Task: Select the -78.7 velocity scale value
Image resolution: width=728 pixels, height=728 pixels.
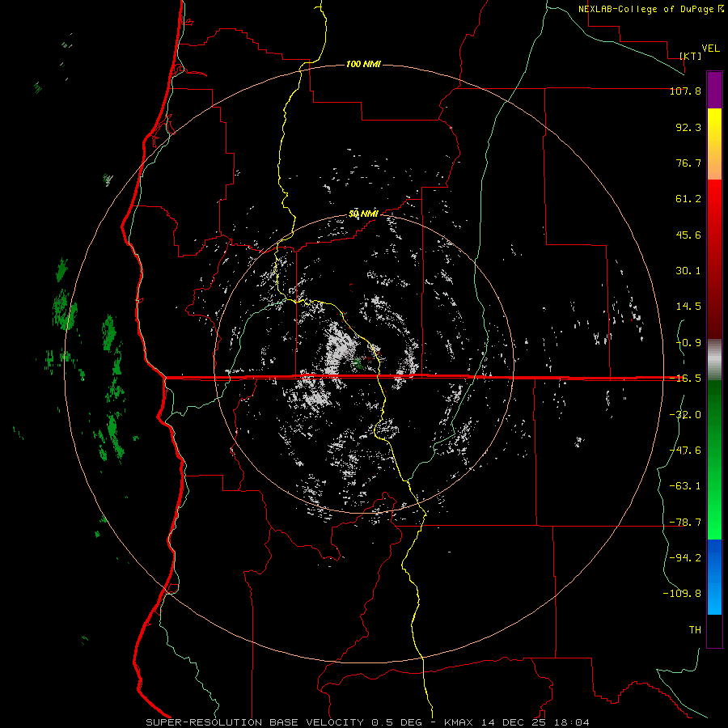Action: coord(685,523)
